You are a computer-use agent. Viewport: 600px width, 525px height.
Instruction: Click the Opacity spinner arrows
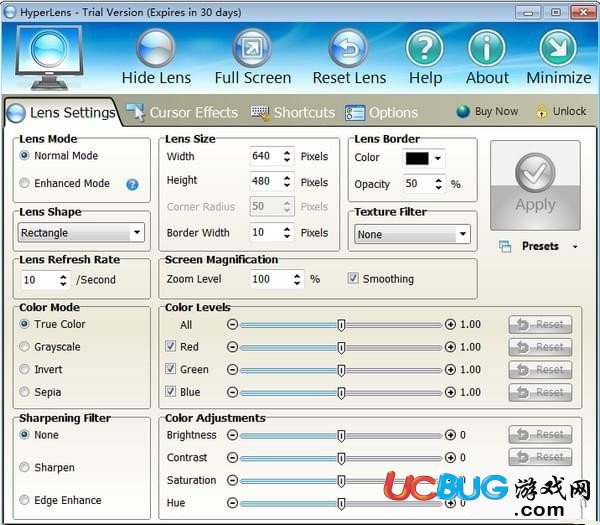pyautogui.click(x=439, y=184)
